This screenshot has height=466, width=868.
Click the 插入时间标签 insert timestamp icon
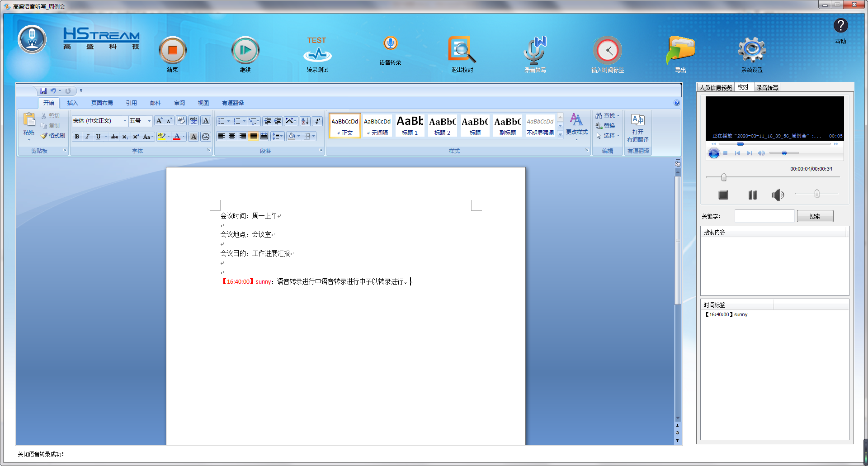(x=608, y=50)
